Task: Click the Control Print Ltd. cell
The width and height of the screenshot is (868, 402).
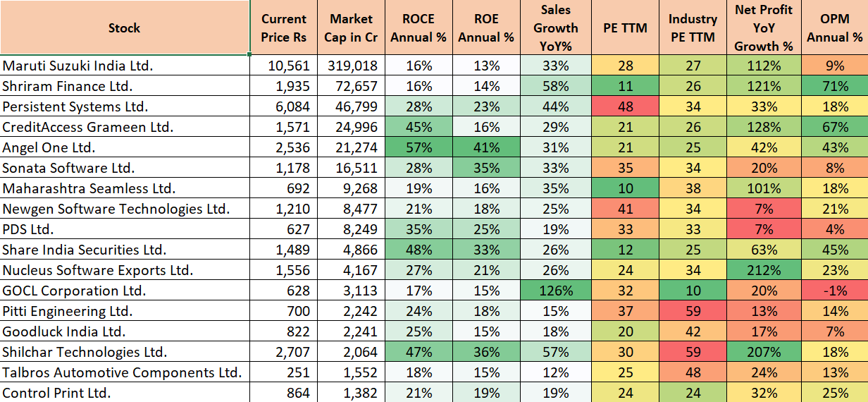Action: pyautogui.click(x=125, y=393)
